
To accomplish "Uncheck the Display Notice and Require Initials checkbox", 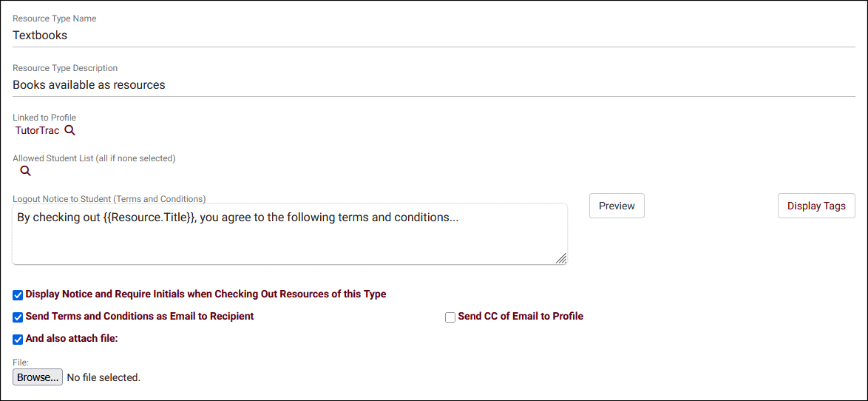I will click(x=18, y=295).
